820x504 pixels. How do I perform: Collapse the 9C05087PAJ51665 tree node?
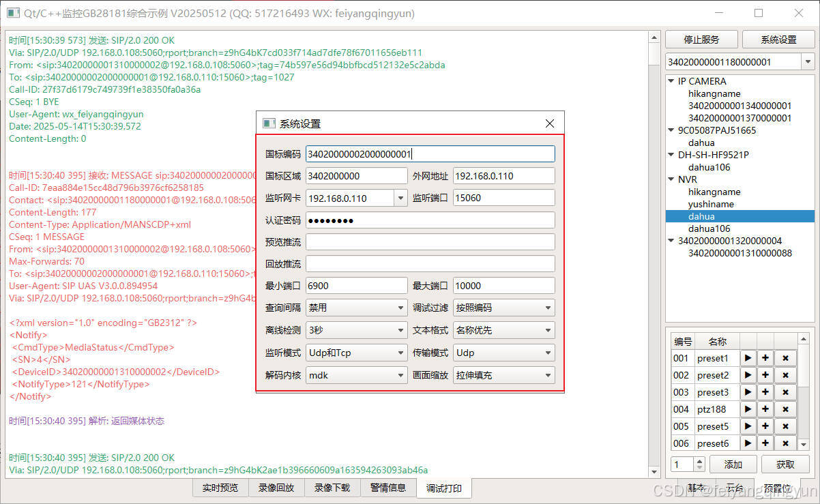coord(671,130)
